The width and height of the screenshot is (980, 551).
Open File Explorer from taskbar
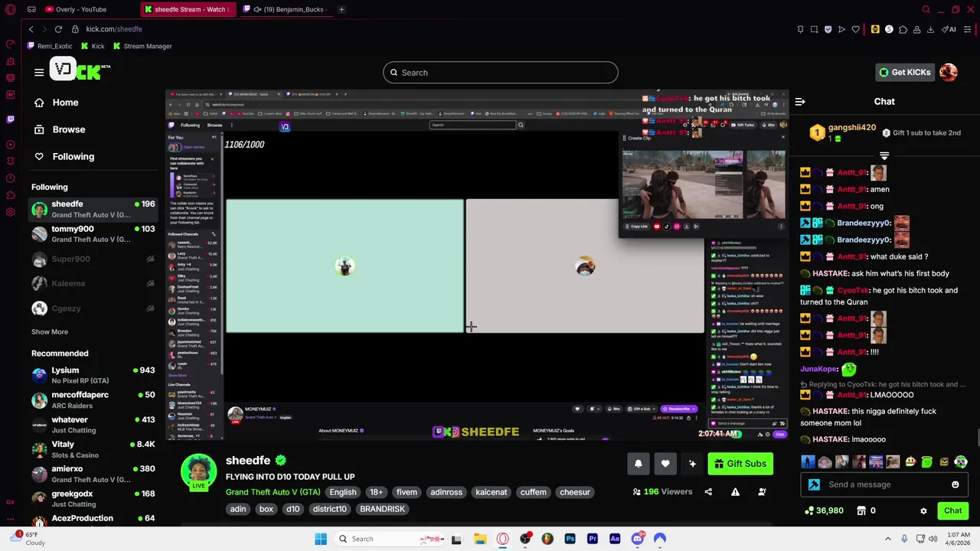point(480,539)
